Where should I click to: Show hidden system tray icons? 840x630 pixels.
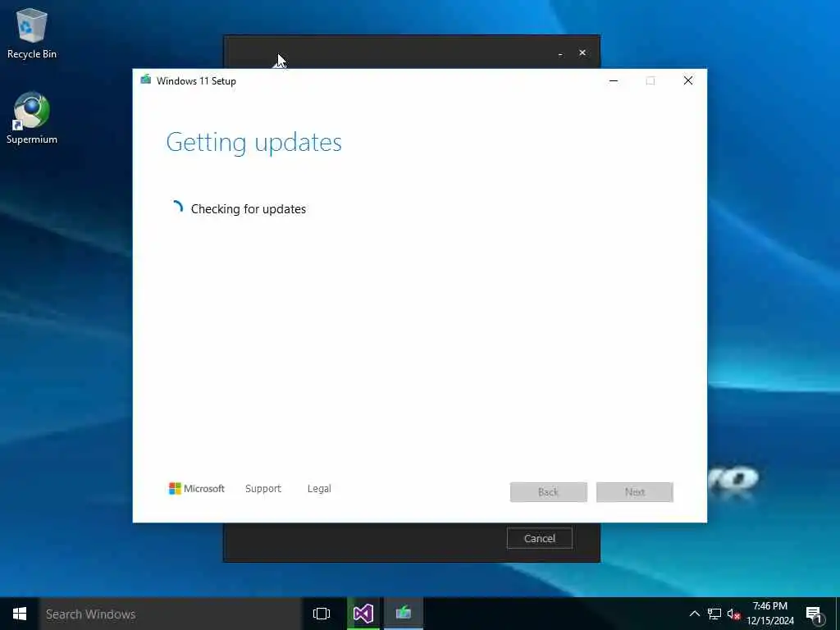point(694,614)
